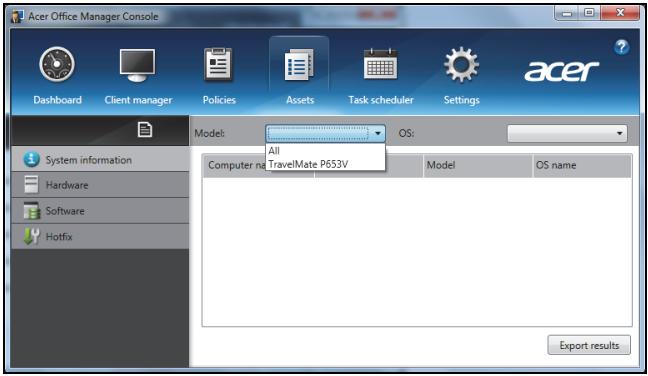Image resolution: width=648 pixels, height=376 pixels.
Task: Select Software sidebar entry text
Action: tap(65, 211)
